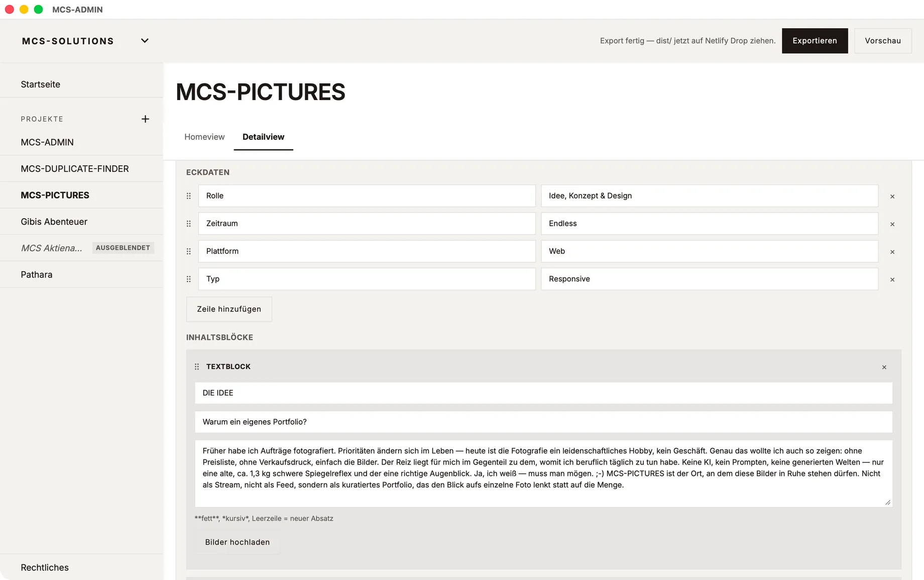Select the MCS-PICTURES project in sidebar
The height and width of the screenshot is (580, 924).
(81, 195)
